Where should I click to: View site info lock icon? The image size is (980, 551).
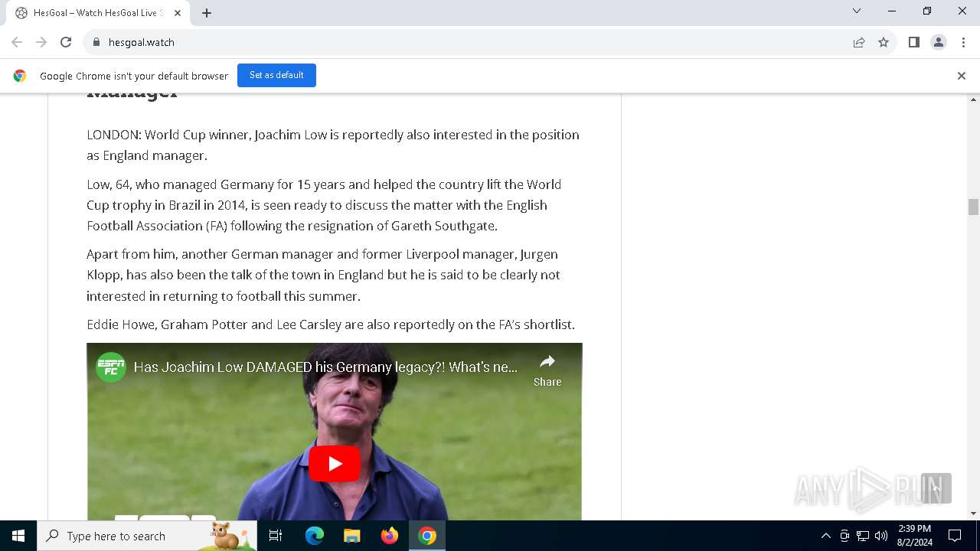pyautogui.click(x=96, y=42)
